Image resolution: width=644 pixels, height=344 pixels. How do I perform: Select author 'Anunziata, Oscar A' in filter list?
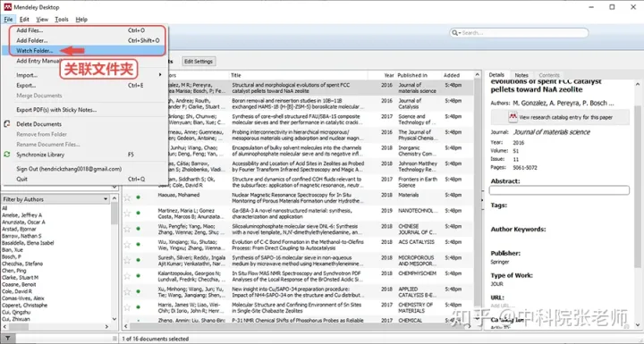[x=23, y=222]
